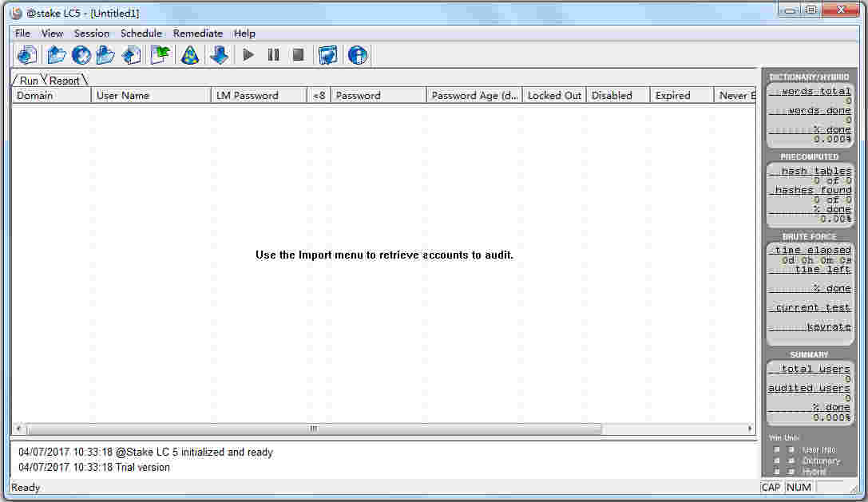Click the 'audited users' label

click(809, 388)
